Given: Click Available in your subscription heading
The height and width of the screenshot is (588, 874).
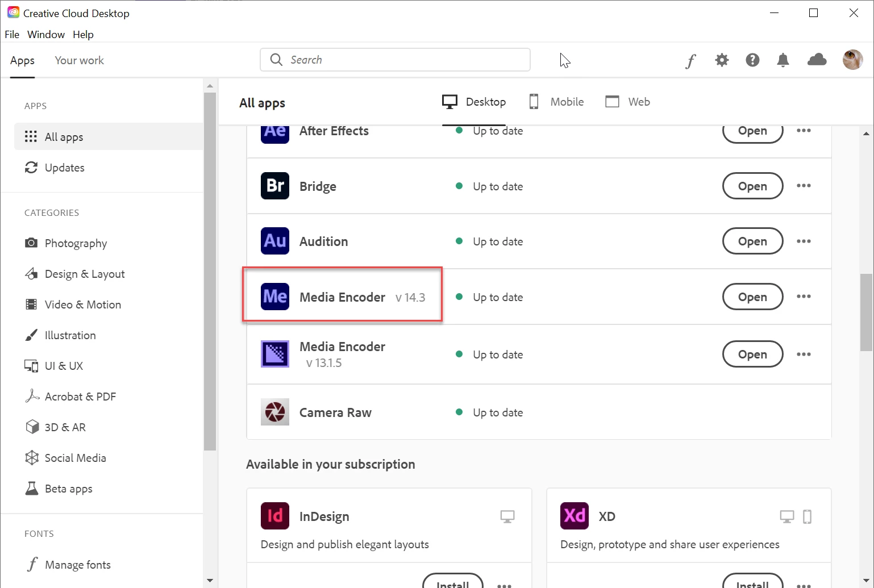Looking at the screenshot, I should [331, 464].
